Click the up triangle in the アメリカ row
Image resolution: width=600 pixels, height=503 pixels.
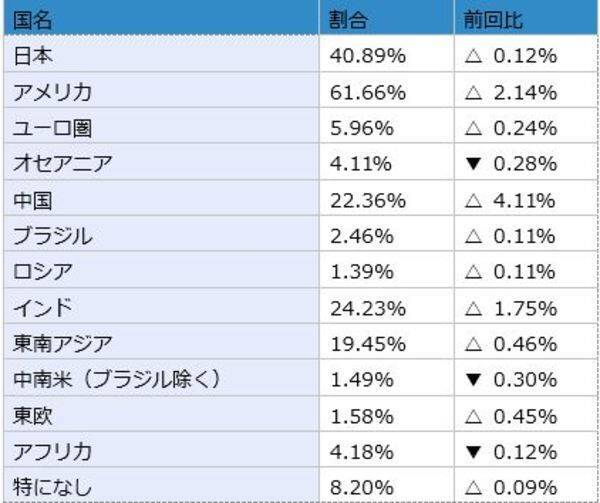475,92
